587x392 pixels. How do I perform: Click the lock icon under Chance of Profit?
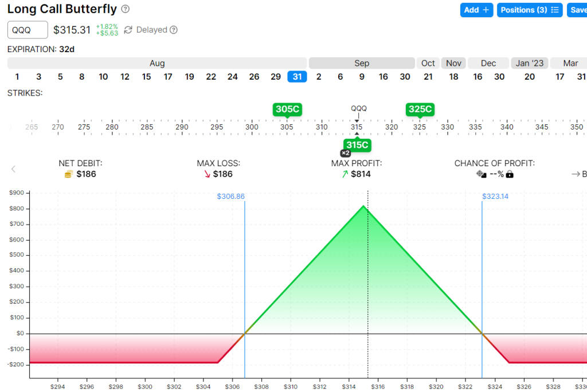[x=510, y=174]
